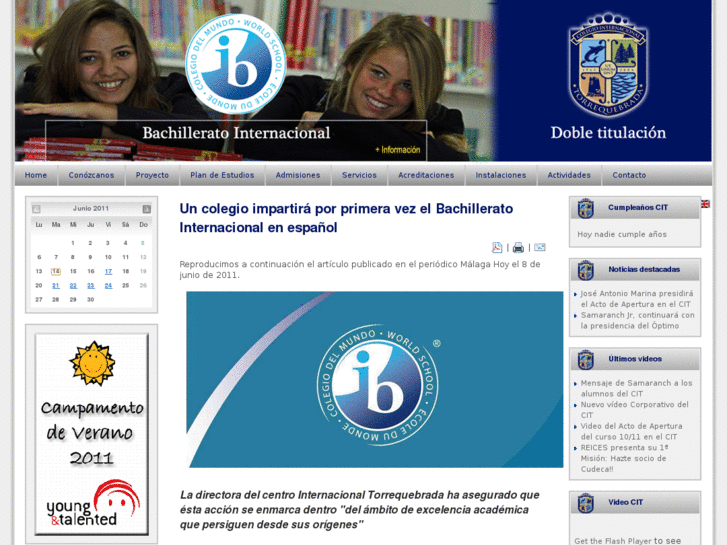Open 'Nuevo vídeo Corporativo del CIT'

(x=634, y=410)
